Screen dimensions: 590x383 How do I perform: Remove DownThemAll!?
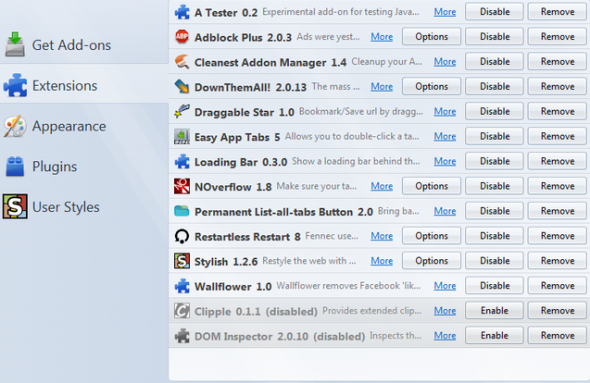(557, 87)
